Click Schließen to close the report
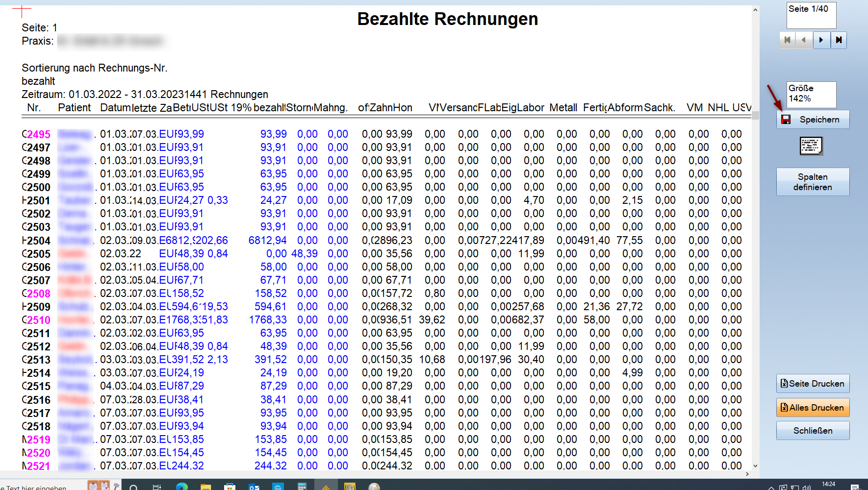 pyautogui.click(x=813, y=431)
